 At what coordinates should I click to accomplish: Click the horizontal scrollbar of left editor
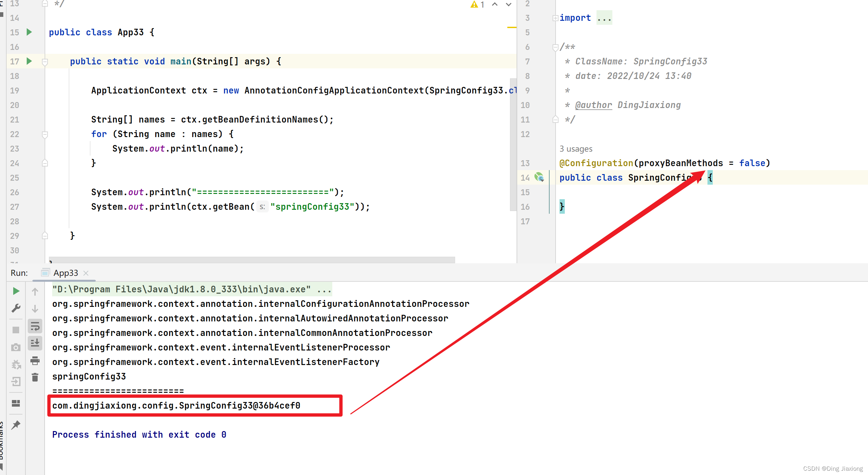tap(252, 260)
